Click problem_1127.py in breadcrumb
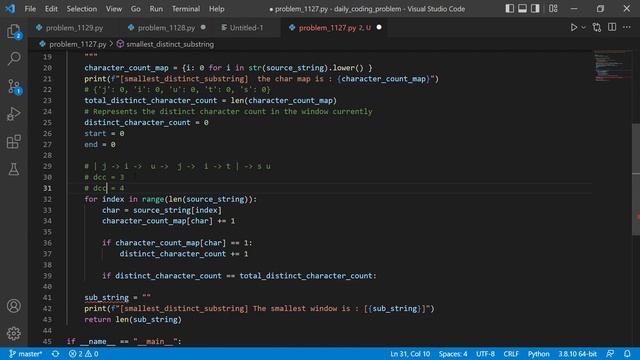Viewport: 640px width, 360px height. click(78, 44)
